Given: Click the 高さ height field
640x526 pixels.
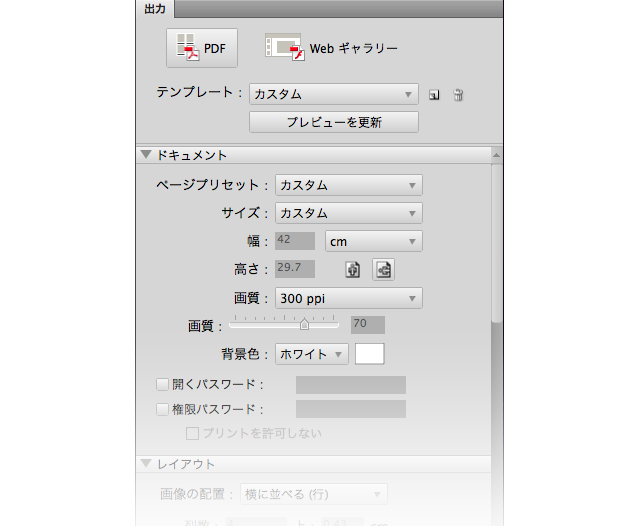Looking at the screenshot, I should point(295,269).
